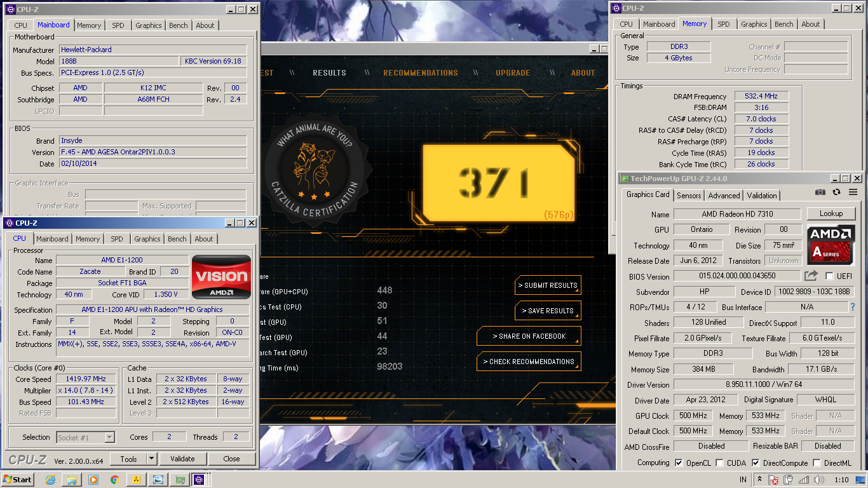Open Action Center flag icon in tray
868x488 pixels.
[775, 480]
